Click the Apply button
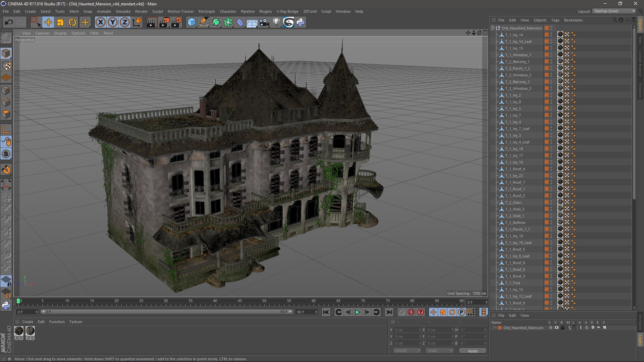644x362 pixels. (473, 351)
